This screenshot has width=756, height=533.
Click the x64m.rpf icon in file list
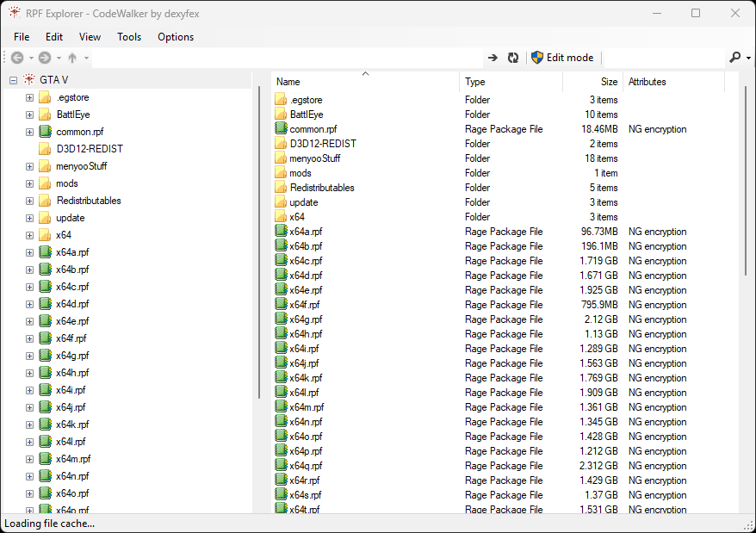(x=281, y=406)
